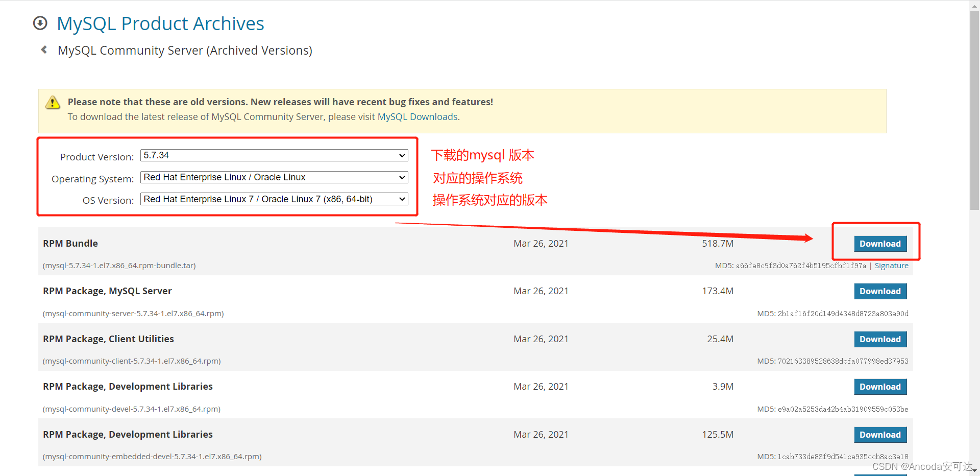Select the RPM Bundle title text
The image size is (980, 476).
[x=70, y=244]
